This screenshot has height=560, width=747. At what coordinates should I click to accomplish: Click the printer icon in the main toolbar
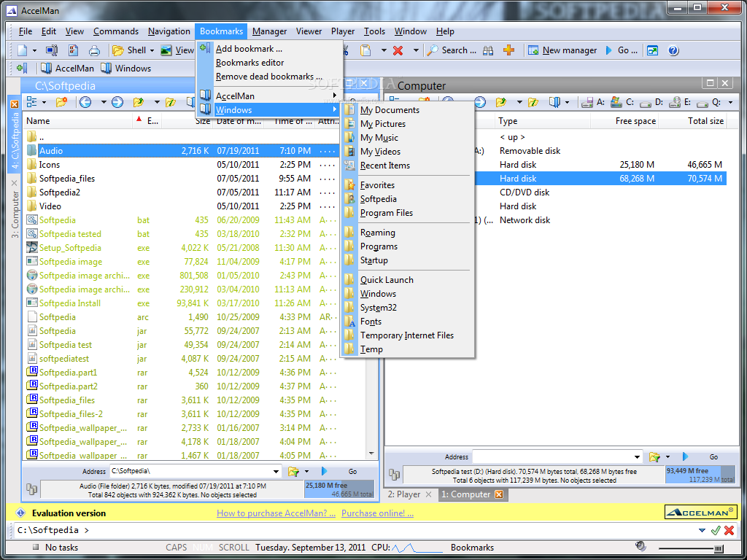click(x=94, y=50)
